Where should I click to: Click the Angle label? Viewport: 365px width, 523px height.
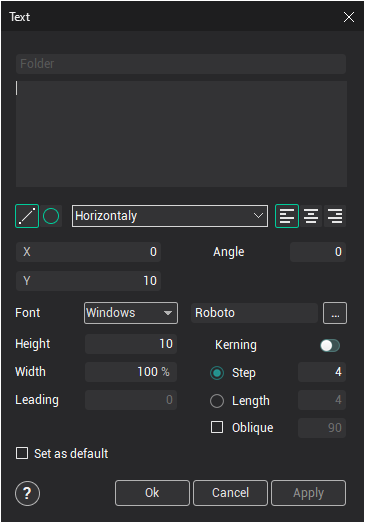(229, 252)
